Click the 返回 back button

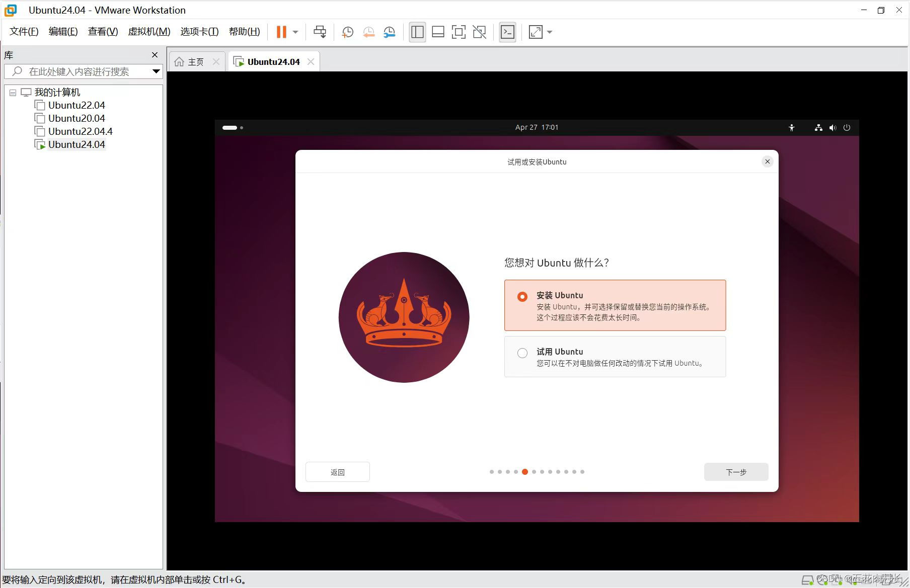[338, 472]
